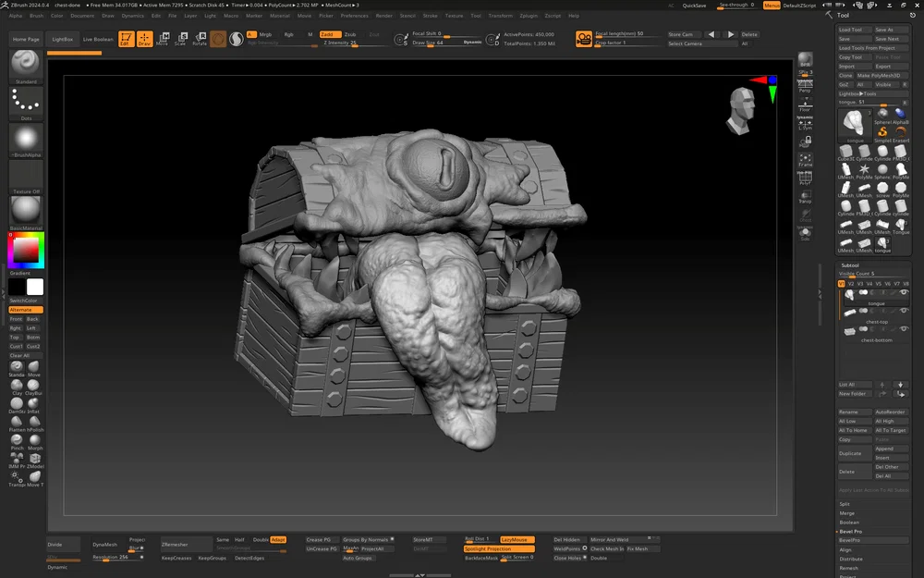924x578 pixels.
Task: Expand the Split section in Tool panel
Action: [845, 504]
